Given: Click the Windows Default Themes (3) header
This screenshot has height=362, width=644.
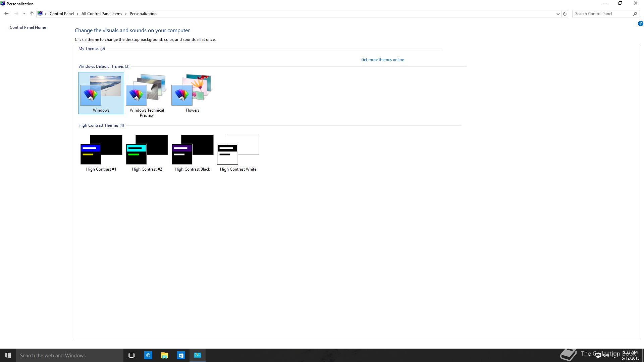Looking at the screenshot, I should click(104, 66).
